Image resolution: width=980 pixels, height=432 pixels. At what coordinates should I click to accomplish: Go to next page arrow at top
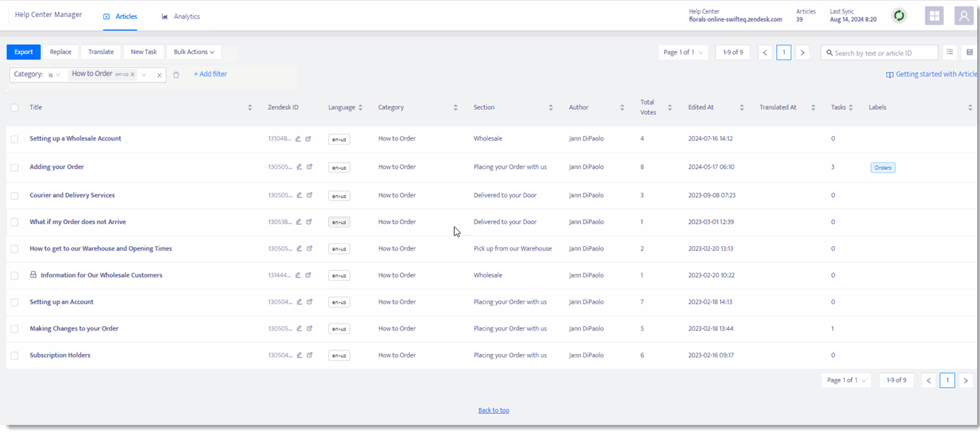point(802,52)
